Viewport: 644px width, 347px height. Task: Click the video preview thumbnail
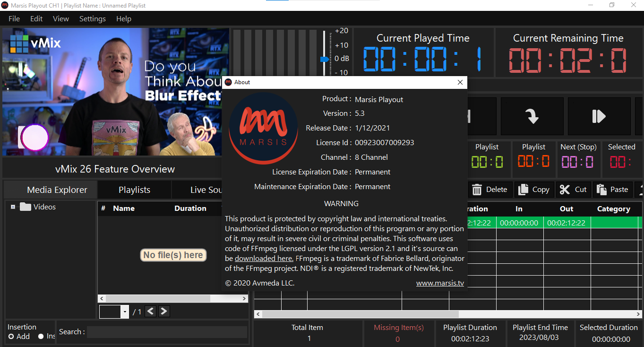[115, 92]
